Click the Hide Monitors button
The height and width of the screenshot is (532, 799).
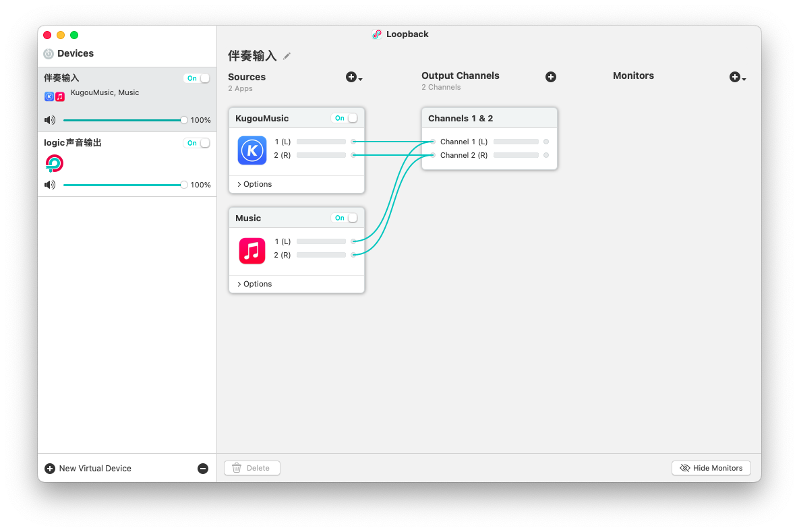[x=711, y=468]
